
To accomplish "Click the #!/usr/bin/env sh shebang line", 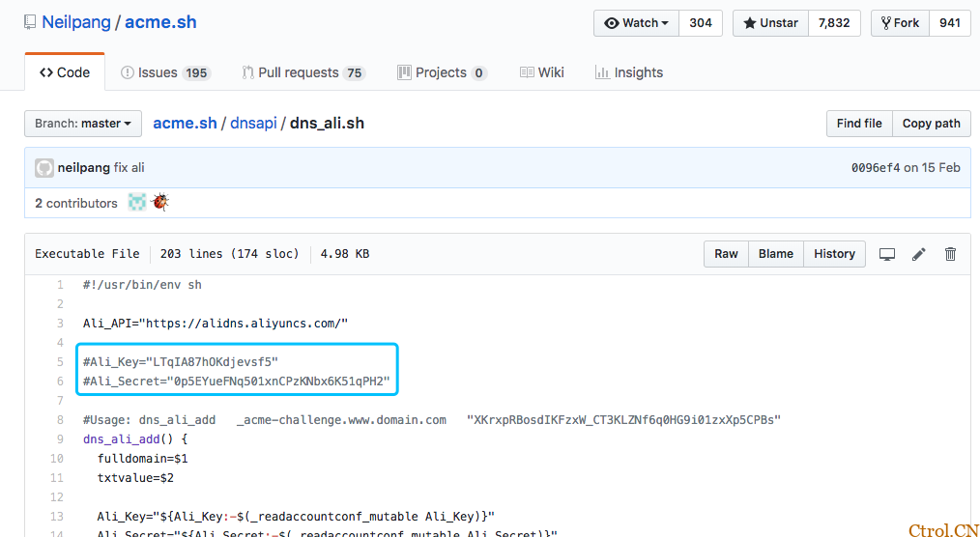I will (x=142, y=285).
